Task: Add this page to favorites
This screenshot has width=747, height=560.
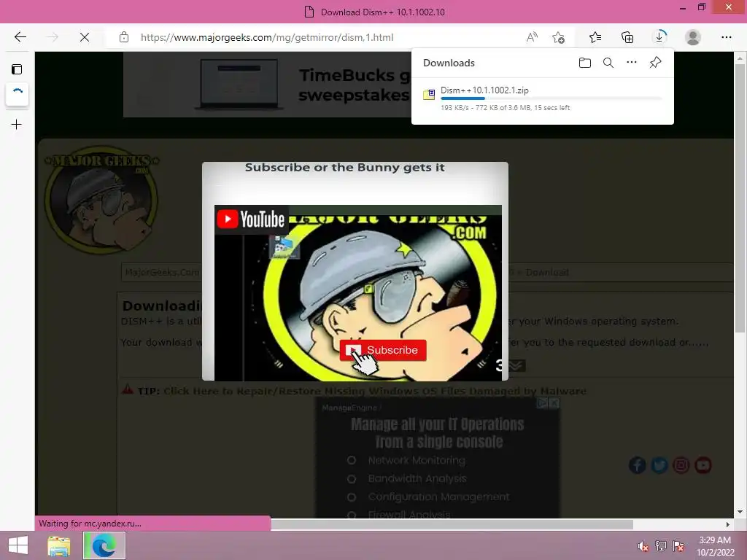Action: click(558, 37)
